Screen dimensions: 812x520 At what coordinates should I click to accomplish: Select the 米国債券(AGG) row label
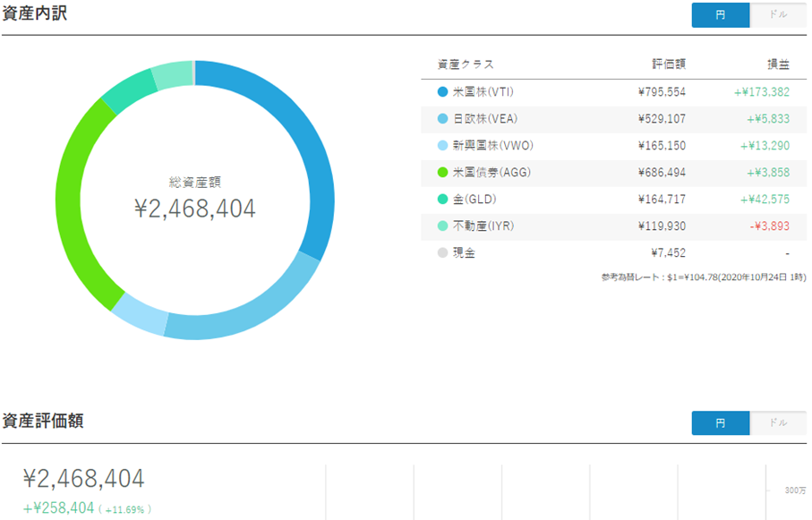(487, 173)
